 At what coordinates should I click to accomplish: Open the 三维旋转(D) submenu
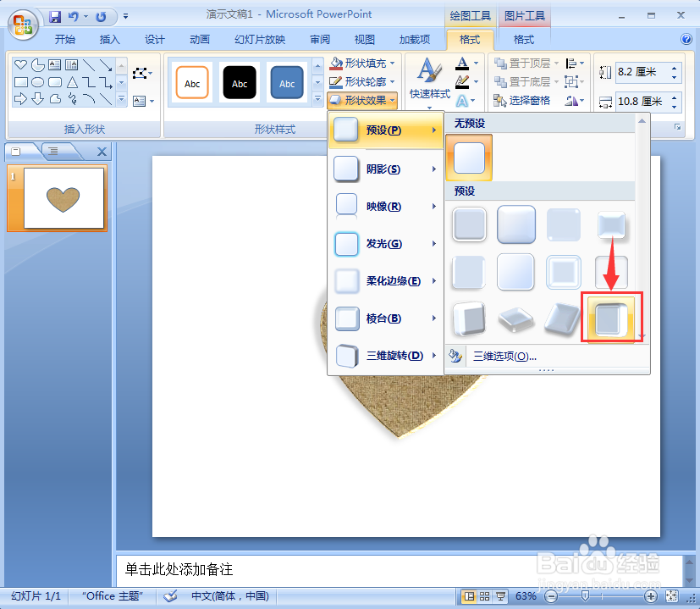pos(386,356)
